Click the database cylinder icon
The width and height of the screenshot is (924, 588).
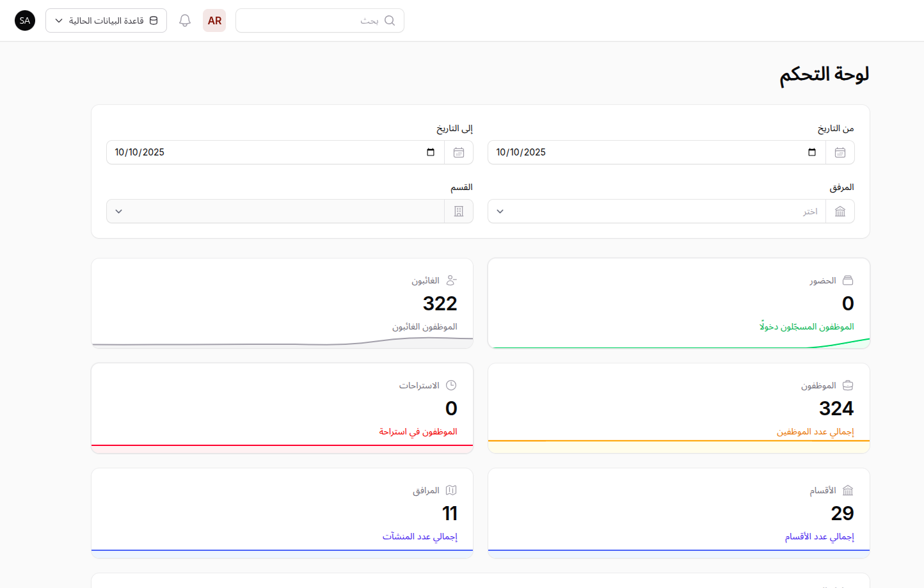pos(154,20)
